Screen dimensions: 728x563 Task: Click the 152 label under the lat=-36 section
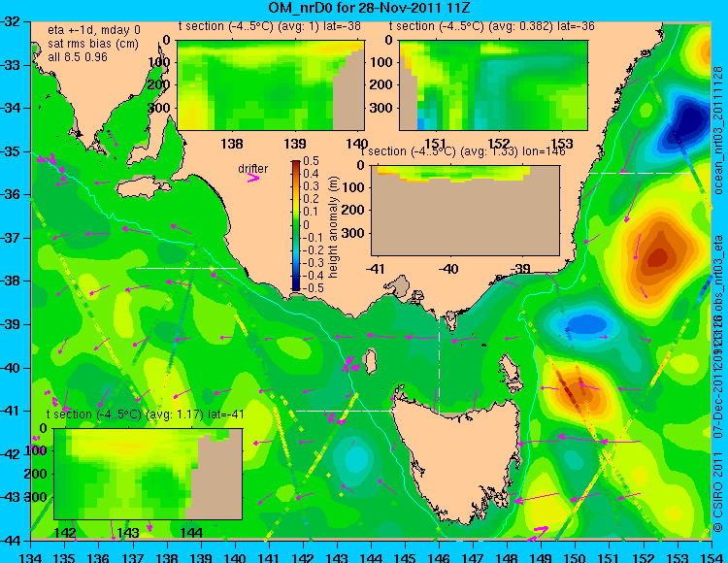499,144
